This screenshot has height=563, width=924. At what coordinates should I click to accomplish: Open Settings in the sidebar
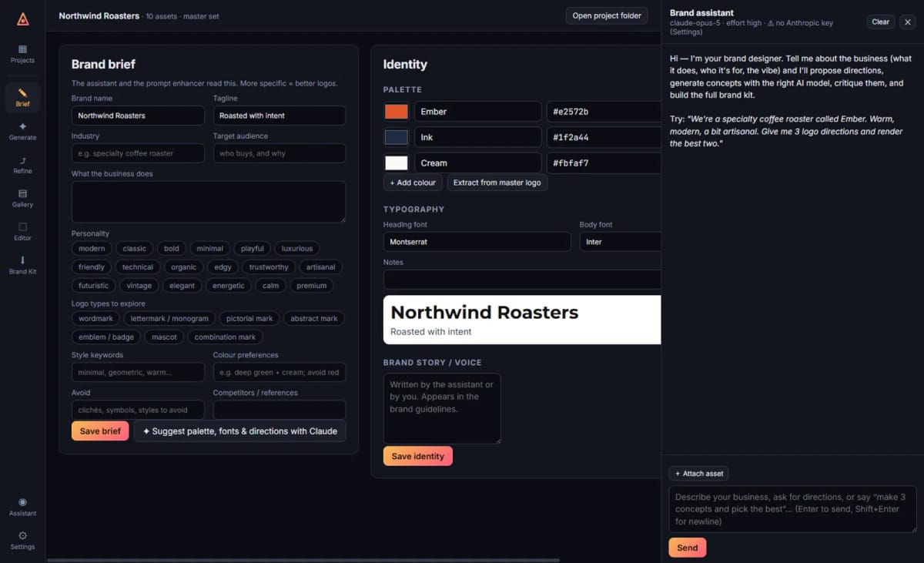tap(22, 541)
